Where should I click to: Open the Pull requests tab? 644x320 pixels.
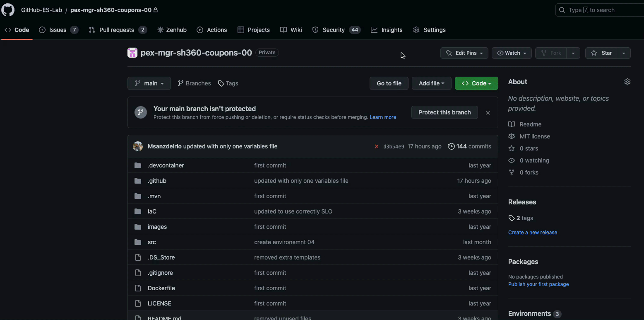pyautogui.click(x=118, y=30)
